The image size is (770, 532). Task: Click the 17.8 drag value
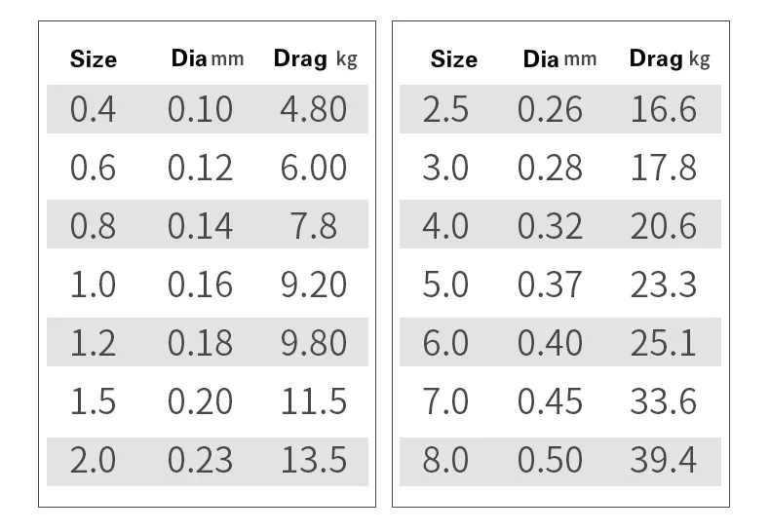664,168
